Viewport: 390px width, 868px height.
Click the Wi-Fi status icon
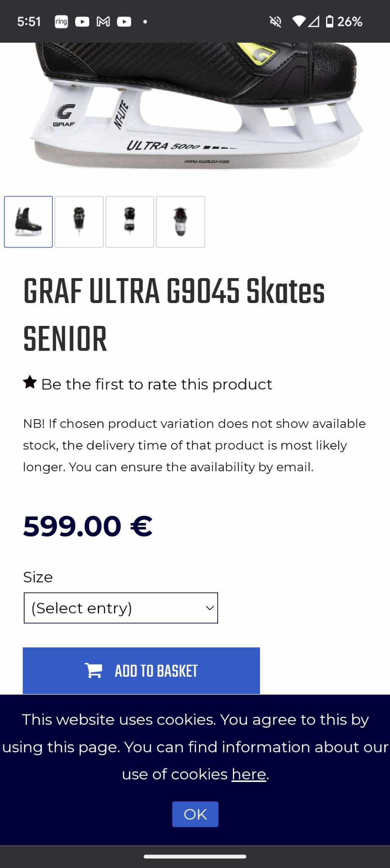pyautogui.click(x=299, y=22)
